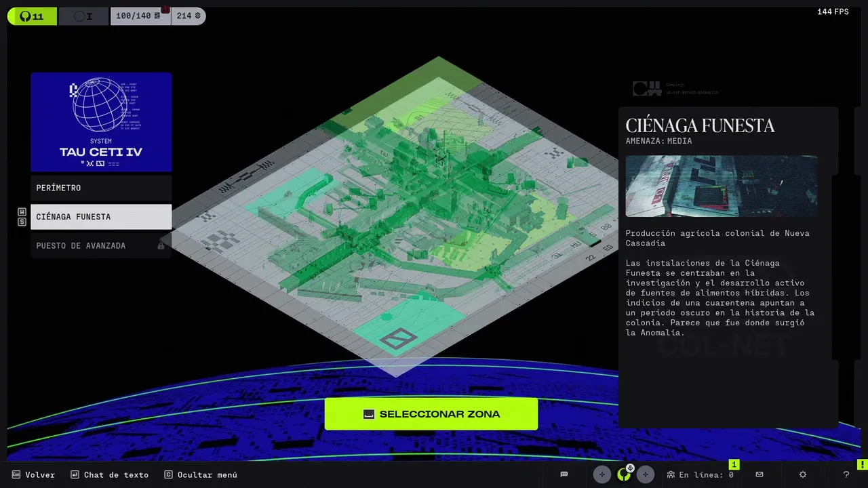Select the locked Puesto de Avanzada zone
Image resolution: width=868 pixels, height=488 pixels.
101,245
